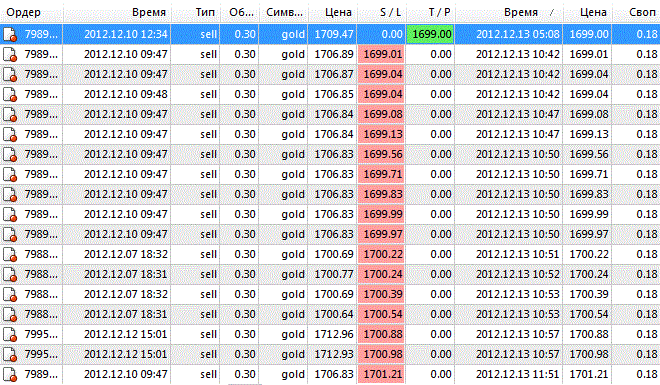Click order icon of row priced 1706.87
The height and width of the screenshot is (385, 660).
(x=10, y=74)
